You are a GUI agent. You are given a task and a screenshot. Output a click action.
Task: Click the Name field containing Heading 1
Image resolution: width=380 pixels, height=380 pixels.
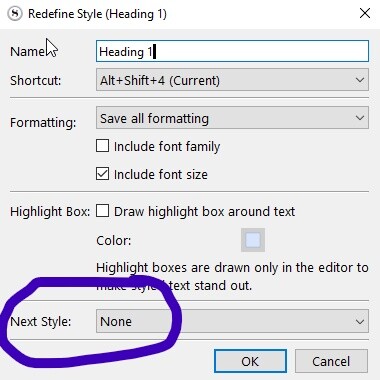(232, 51)
